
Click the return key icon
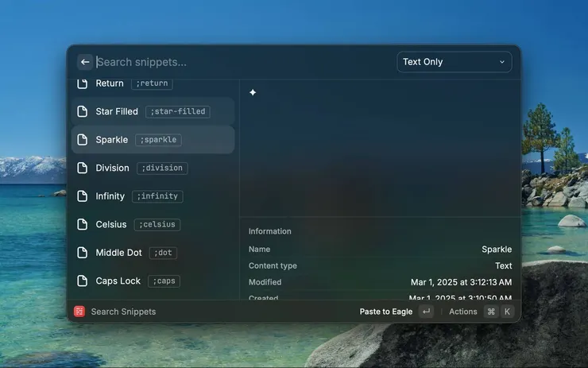(427, 312)
